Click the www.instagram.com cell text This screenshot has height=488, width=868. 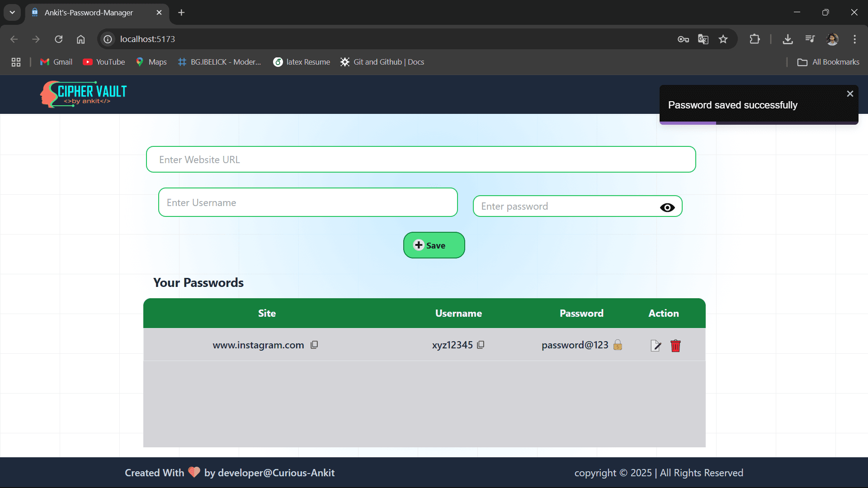click(x=258, y=345)
